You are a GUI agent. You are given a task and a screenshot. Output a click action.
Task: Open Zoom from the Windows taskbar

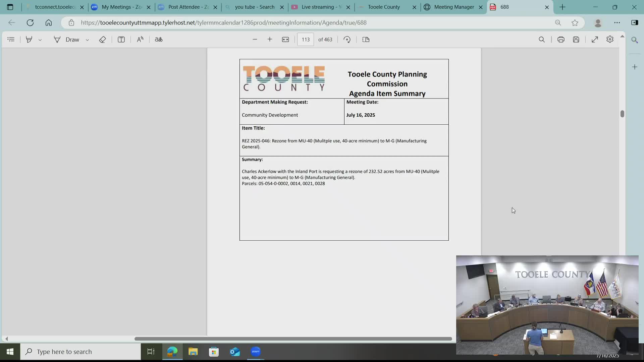[x=256, y=352]
